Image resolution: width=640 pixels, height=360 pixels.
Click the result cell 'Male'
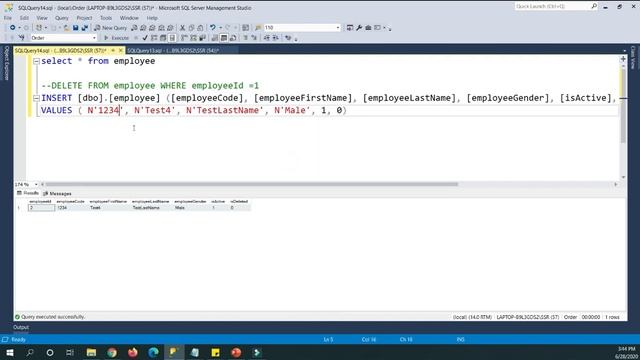click(x=180, y=208)
